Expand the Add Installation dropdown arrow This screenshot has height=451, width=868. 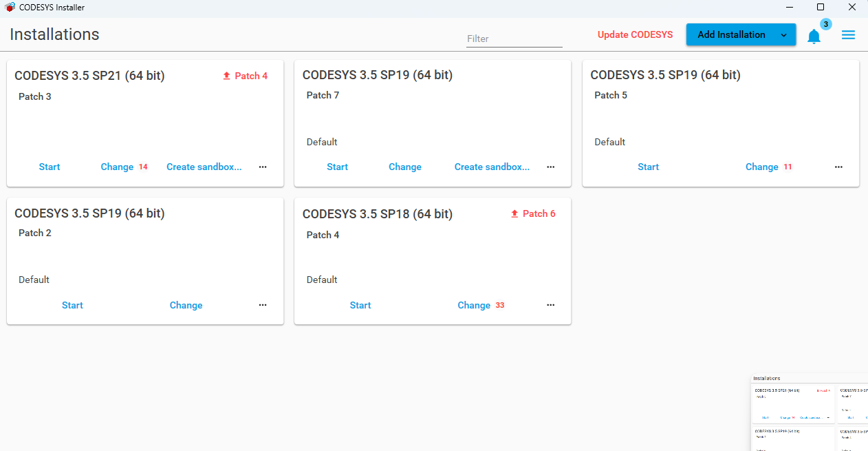point(783,35)
